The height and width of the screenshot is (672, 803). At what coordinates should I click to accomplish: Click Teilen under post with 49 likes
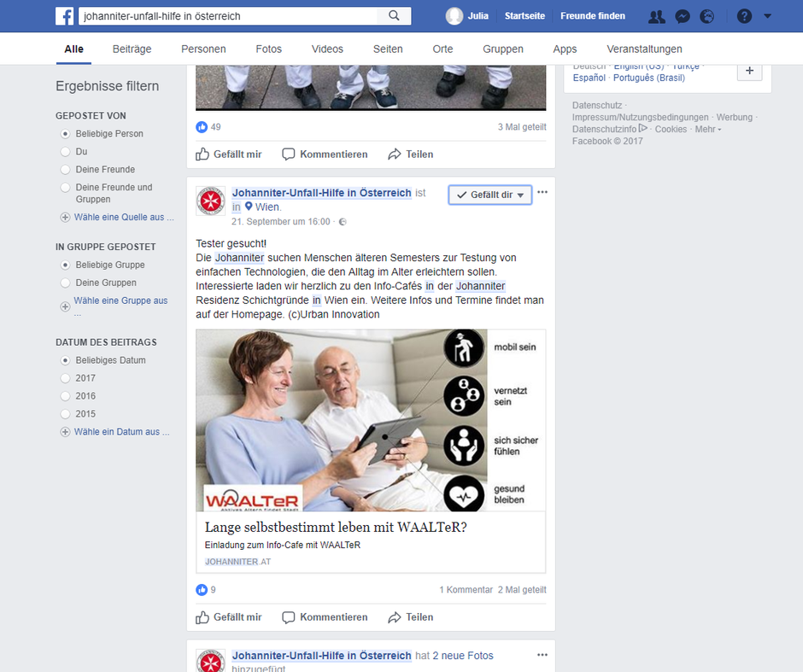coord(411,155)
